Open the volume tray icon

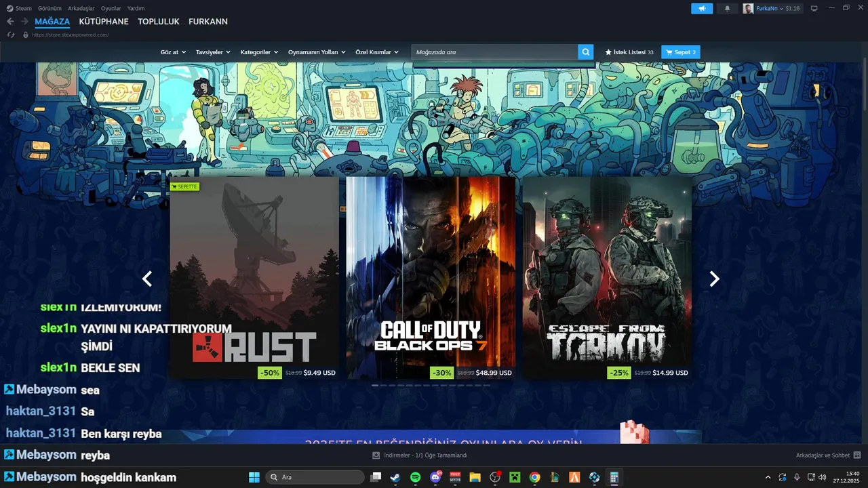coord(823,477)
